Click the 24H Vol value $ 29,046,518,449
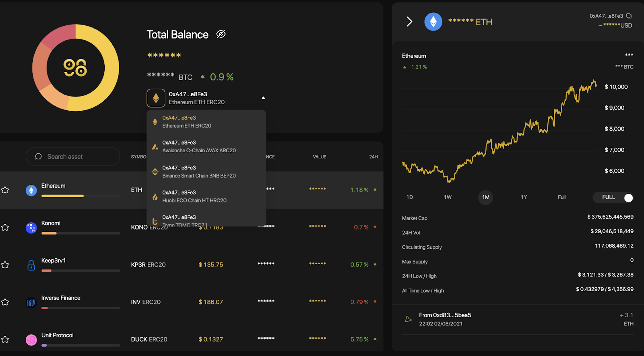 [x=612, y=231]
